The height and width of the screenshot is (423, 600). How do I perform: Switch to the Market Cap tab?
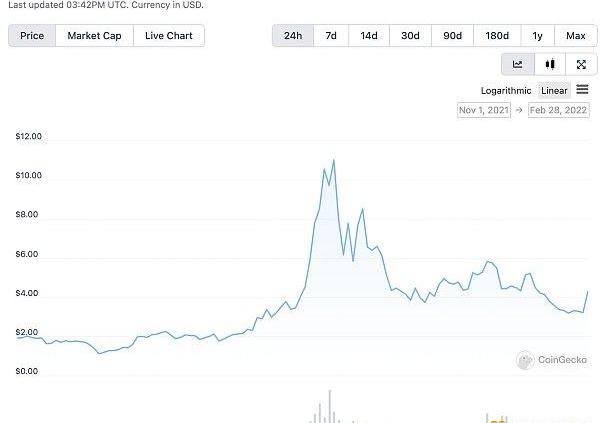(94, 36)
